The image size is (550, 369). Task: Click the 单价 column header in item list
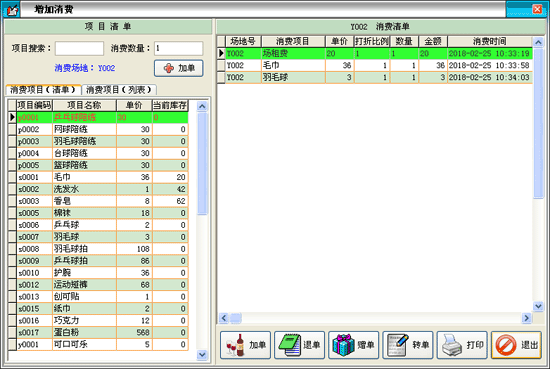coord(134,105)
